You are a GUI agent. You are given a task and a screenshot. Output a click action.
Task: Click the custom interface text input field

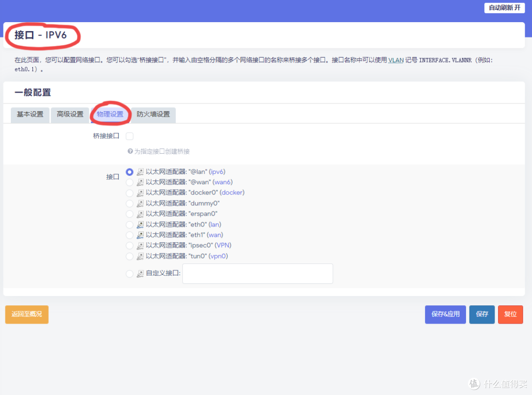257,273
